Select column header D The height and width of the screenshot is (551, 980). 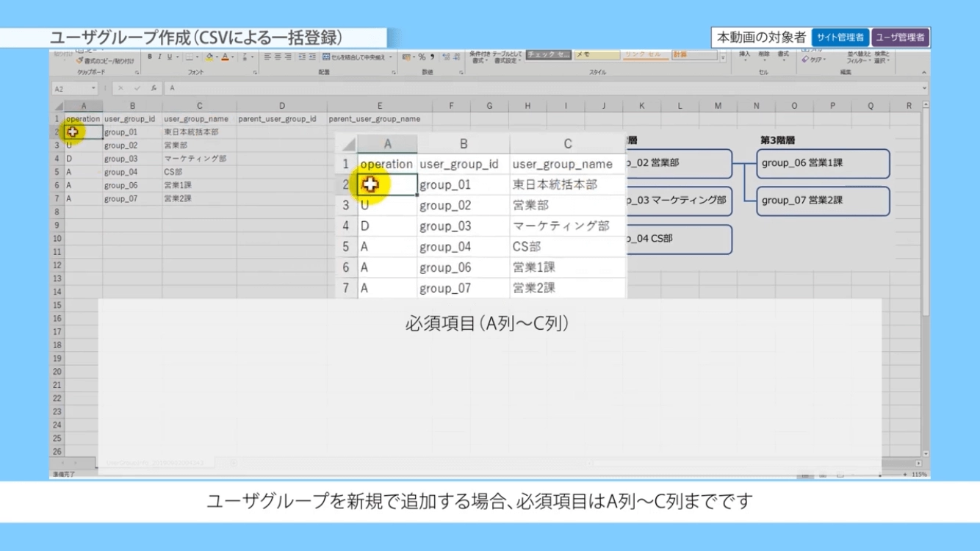(x=282, y=106)
